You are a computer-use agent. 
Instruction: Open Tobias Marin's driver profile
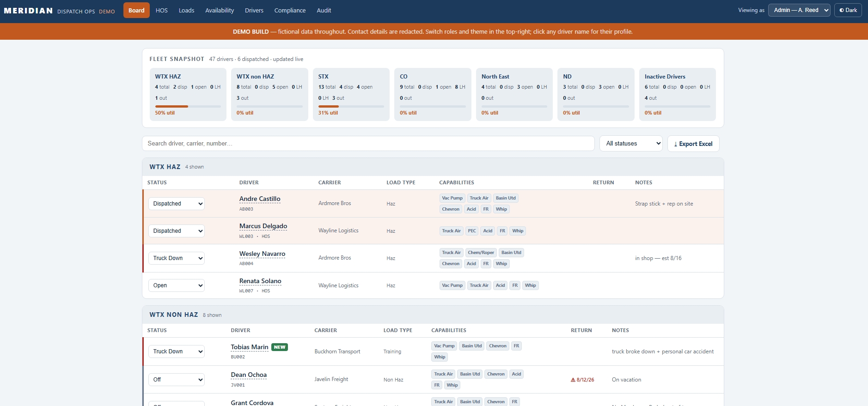coord(250,347)
